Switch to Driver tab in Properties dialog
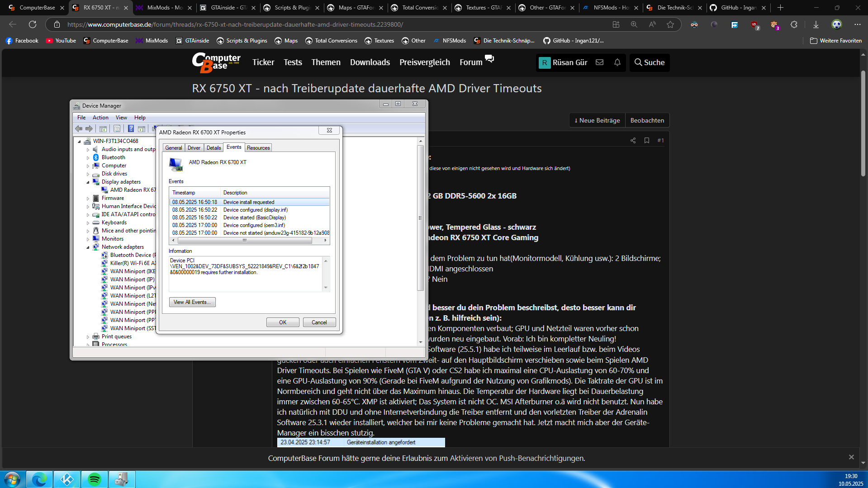 point(194,148)
